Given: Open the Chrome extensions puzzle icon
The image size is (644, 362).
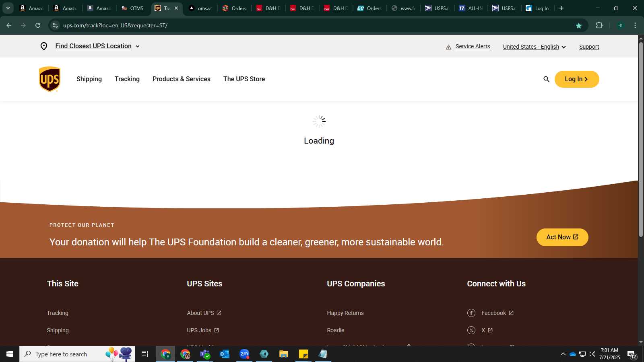Looking at the screenshot, I should pos(599,25).
